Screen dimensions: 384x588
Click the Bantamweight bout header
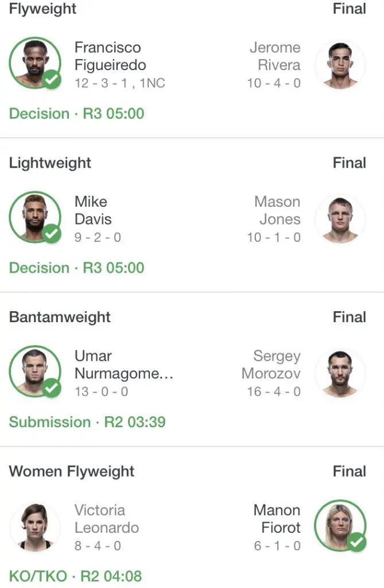(x=60, y=317)
